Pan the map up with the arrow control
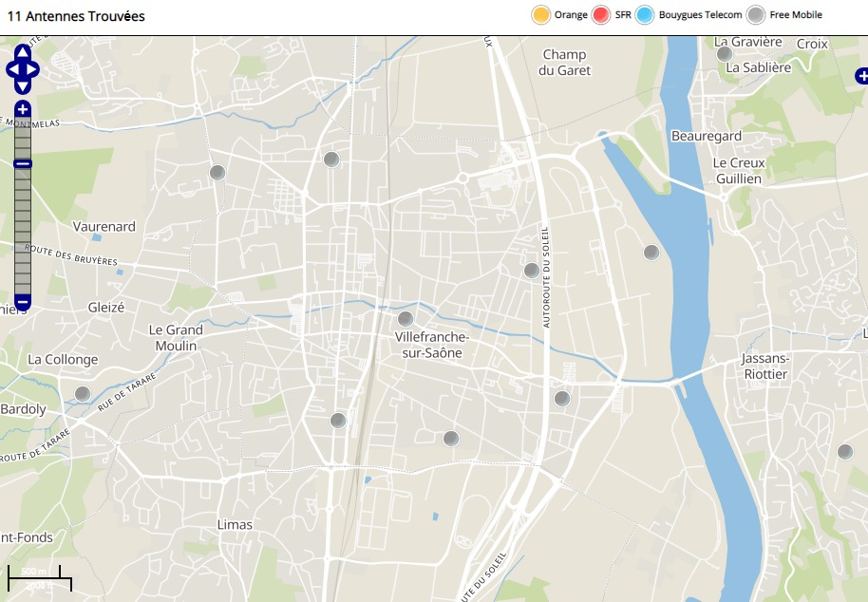868x602 pixels. point(23,51)
